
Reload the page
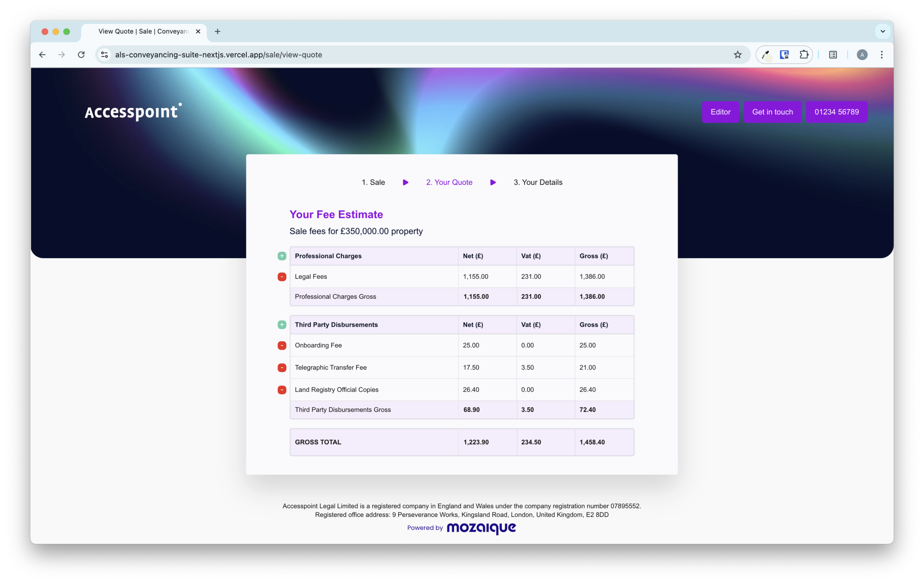[81, 55]
